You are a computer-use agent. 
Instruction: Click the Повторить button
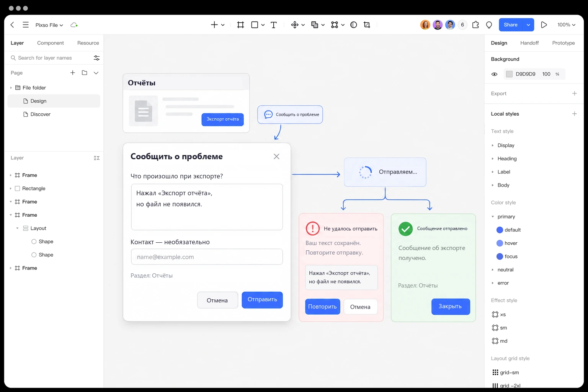[x=322, y=307]
